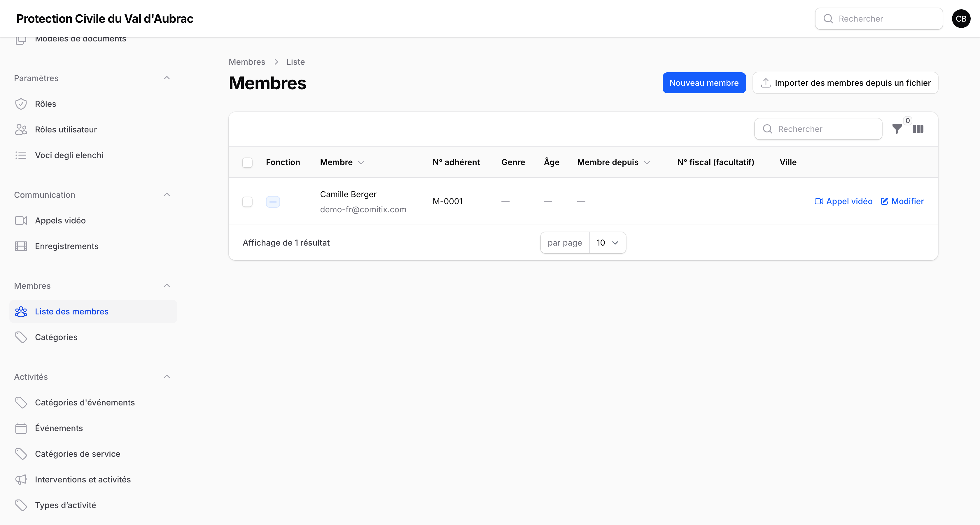980x525 pixels.
Task: Focus the top Rechercher global search field
Action: 879,19
